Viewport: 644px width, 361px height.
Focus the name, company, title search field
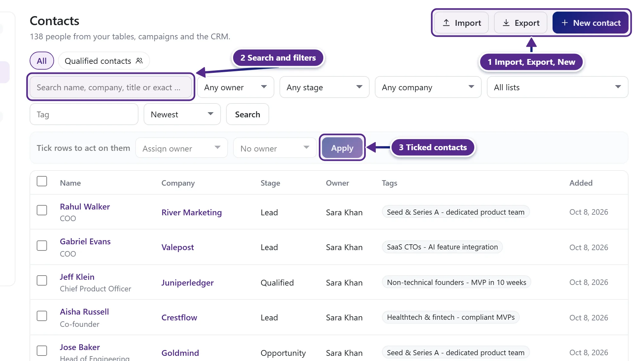110,87
